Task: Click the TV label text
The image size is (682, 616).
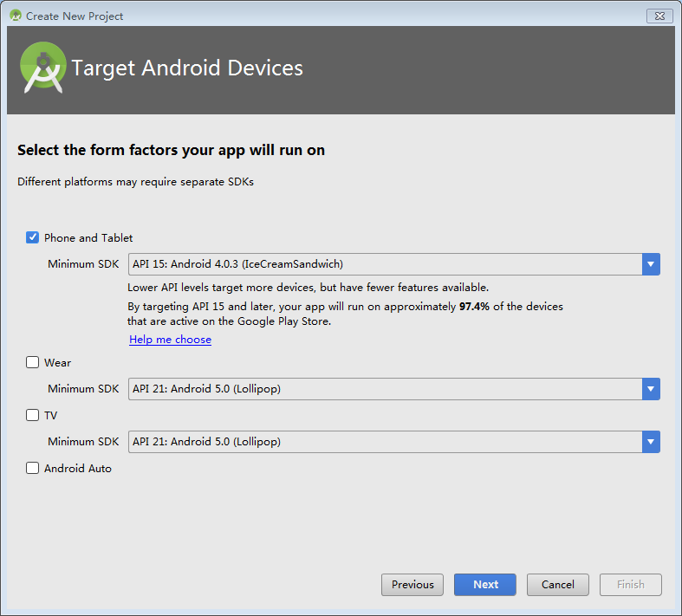Action: point(50,416)
